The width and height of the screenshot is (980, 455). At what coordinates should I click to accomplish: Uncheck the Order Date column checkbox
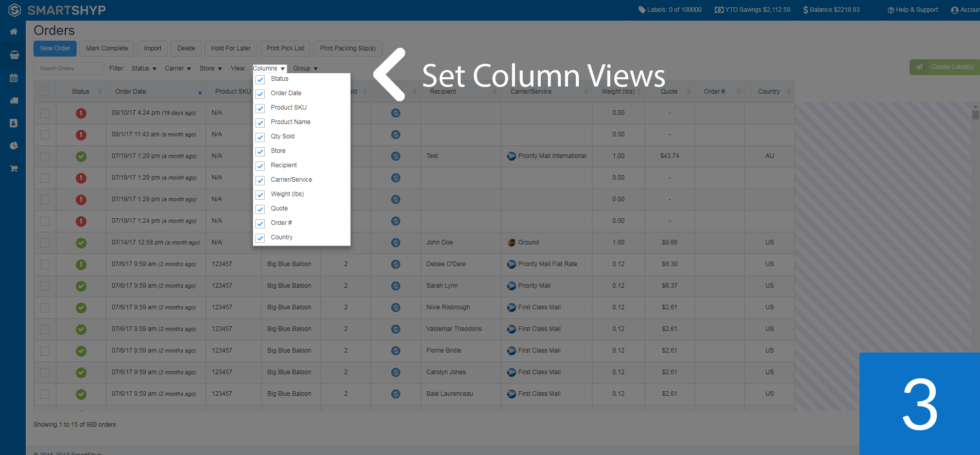point(260,94)
